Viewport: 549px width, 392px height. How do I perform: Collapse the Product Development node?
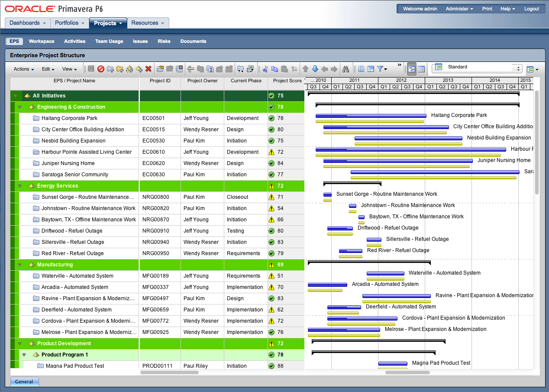click(20, 343)
